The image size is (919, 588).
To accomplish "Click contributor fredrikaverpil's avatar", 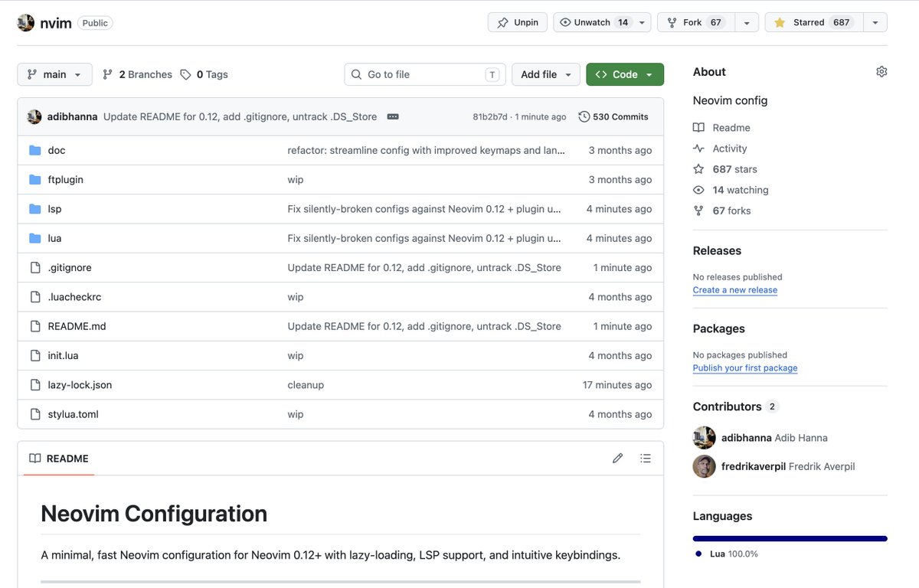I will pos(705,466).
